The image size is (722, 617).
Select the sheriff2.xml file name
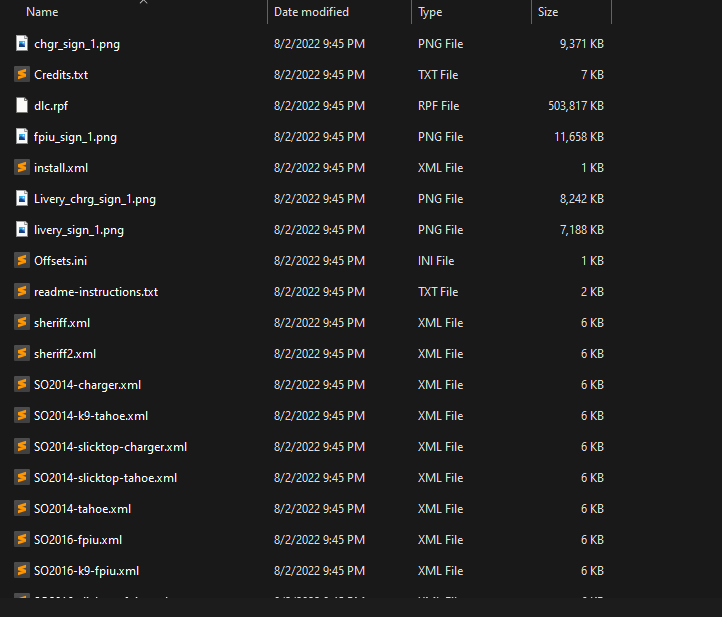pyautogui.click(x=65, y=354)
